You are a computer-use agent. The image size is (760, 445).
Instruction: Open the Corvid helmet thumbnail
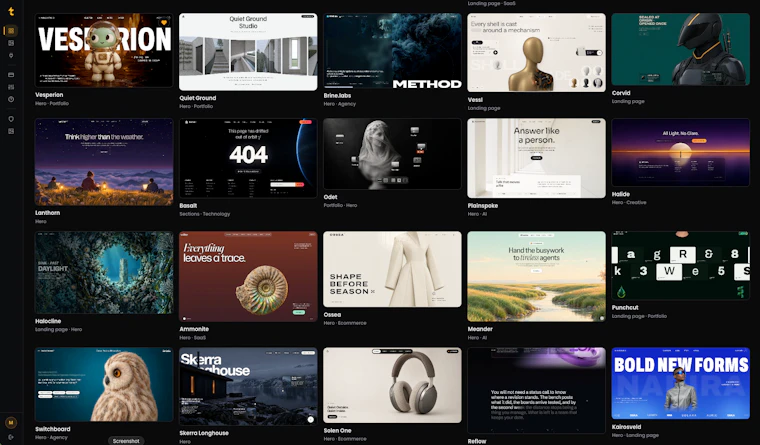tap(681, 49)
